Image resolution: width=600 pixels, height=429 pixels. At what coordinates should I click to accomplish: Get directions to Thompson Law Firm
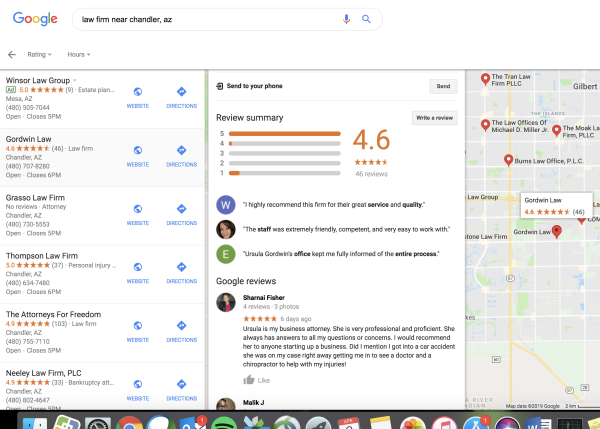tap(181, 267)
